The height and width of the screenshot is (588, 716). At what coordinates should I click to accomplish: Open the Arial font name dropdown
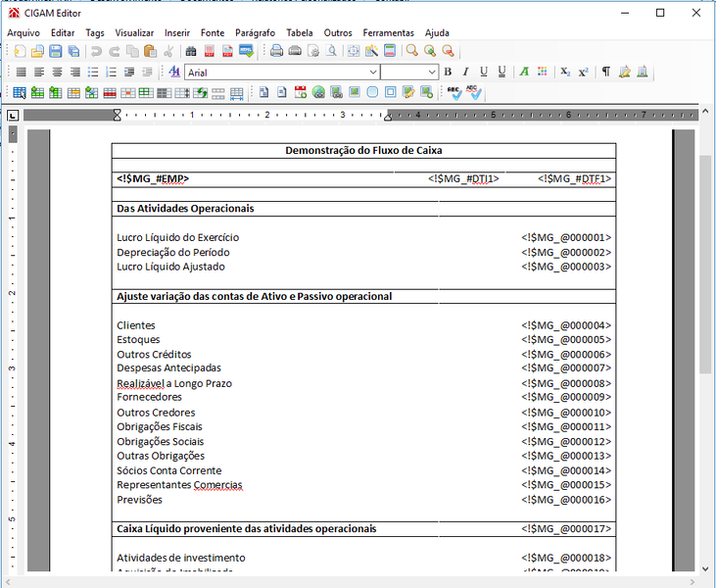tap(373, 73)
